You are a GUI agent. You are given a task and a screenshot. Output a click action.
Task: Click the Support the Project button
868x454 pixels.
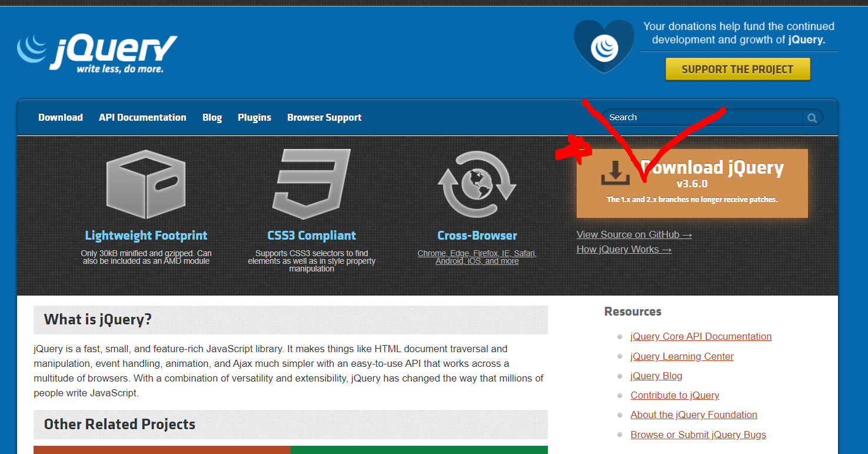(x=738, y=69)
